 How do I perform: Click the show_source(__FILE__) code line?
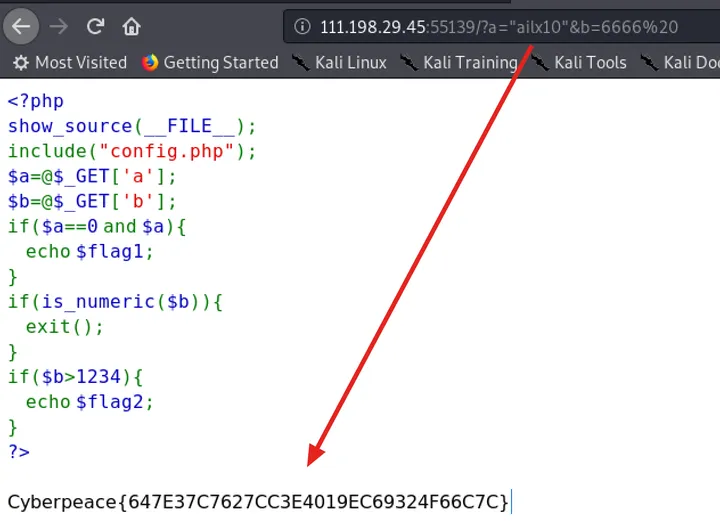click(x=132, y=126)
